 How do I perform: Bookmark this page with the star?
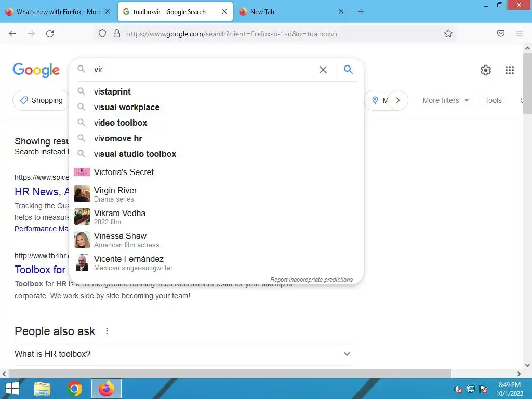(448, 33)
